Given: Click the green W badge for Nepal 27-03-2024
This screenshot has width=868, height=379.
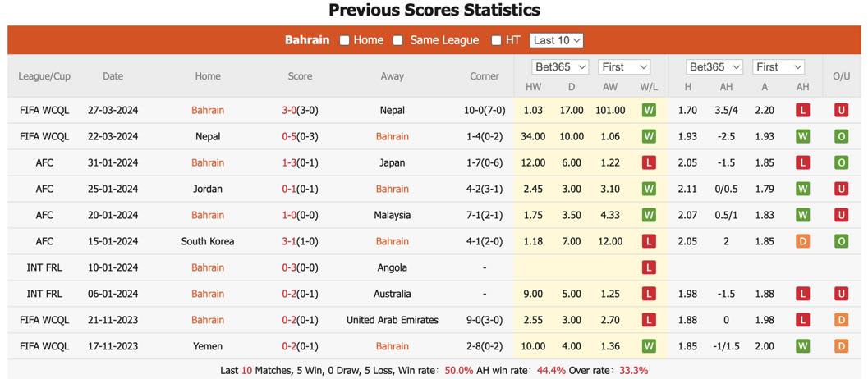Looking at the screenshot, I should 649,110.
